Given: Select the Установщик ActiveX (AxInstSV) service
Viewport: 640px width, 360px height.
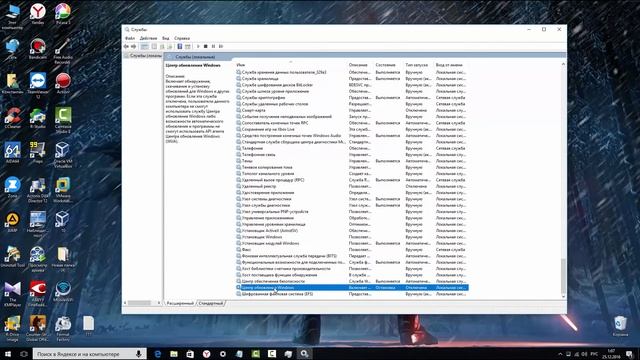Looking at the screenshot, I should point(352,231).
